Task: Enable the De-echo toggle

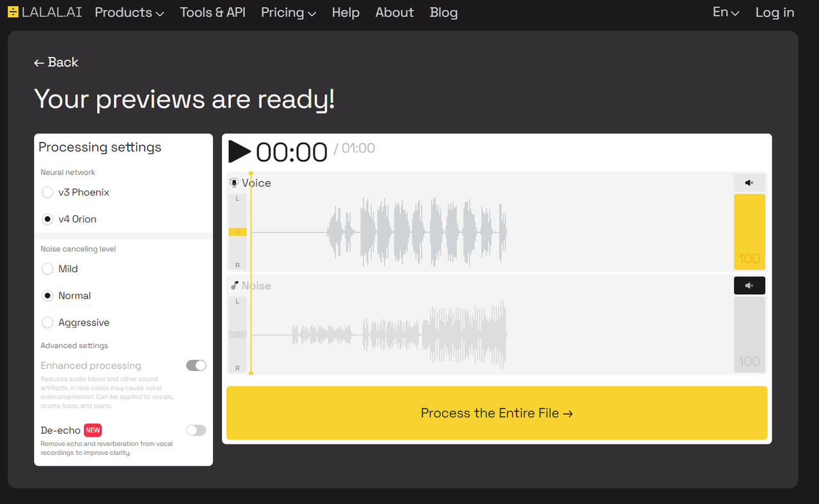Action: 196,430
